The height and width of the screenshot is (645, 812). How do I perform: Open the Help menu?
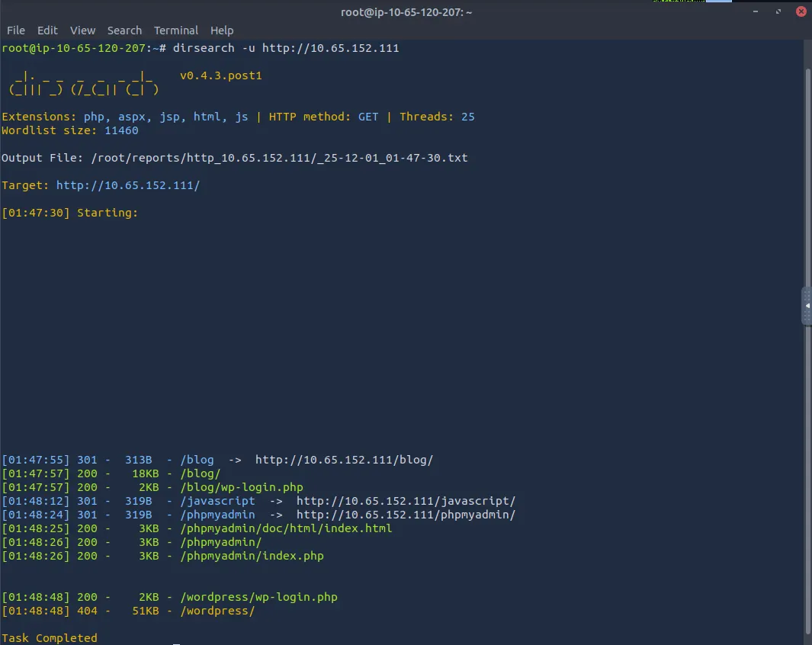[222, 30]
